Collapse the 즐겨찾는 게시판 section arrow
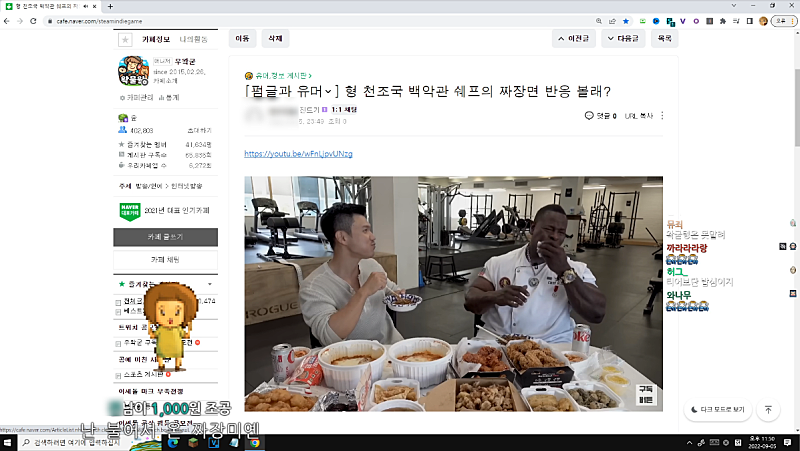Viewport: 800px width, 451px height. click(x=210, y=284)
